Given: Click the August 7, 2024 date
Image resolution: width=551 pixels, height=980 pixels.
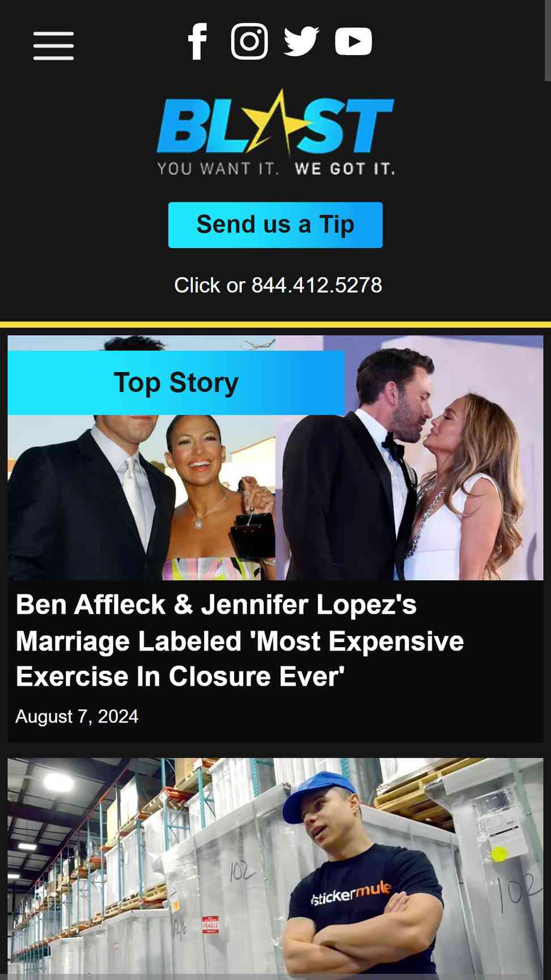Looking at the screenshot, I should (x=77, y=716).
